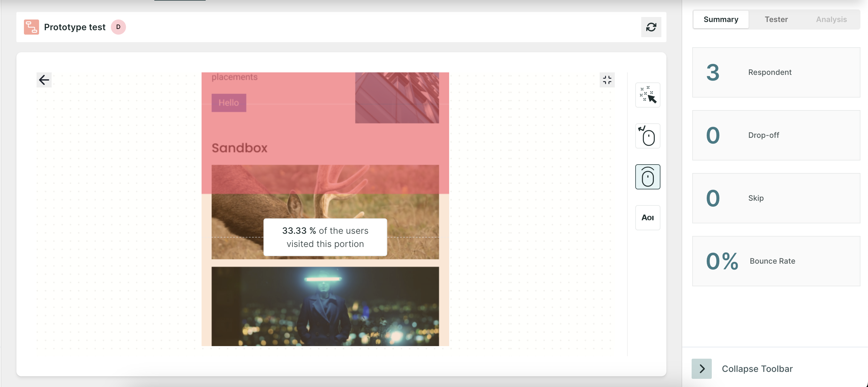Viewport: 868px width, 387px height.
Task: Click the 33.33 % visited tooltip
Action: pyautogui.click(x=325, y=237)
